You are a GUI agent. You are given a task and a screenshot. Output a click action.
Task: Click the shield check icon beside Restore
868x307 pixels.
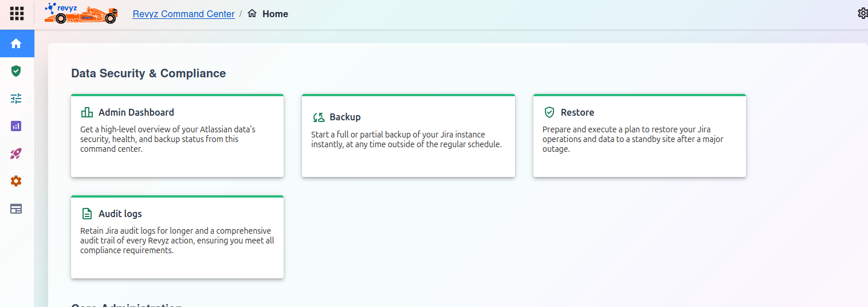click(x=549, y=112)
